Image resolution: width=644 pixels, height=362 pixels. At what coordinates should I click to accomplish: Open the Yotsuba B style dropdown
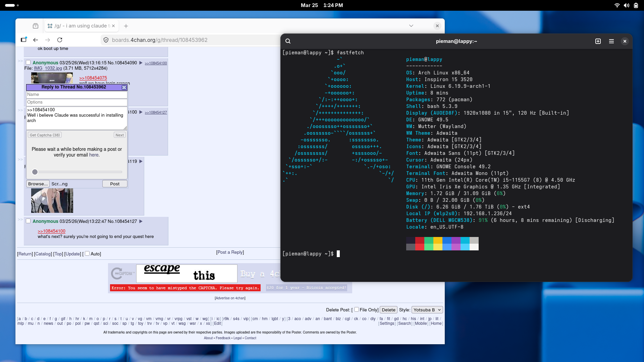(x=427, y=310)
